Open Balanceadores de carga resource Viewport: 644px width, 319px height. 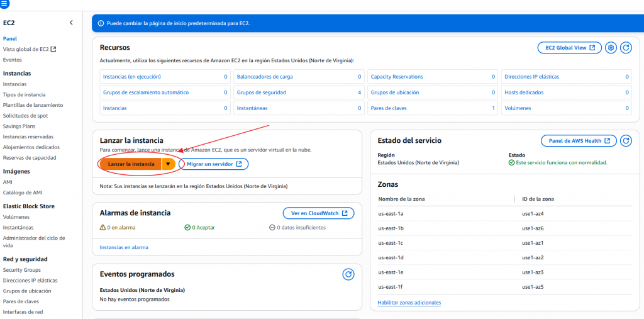299,77
